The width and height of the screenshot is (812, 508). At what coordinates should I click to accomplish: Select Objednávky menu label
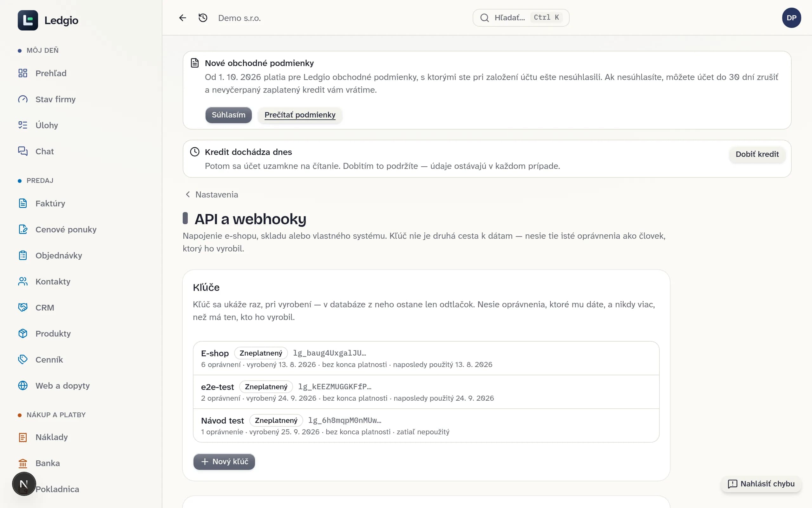(x=59, y=255)
